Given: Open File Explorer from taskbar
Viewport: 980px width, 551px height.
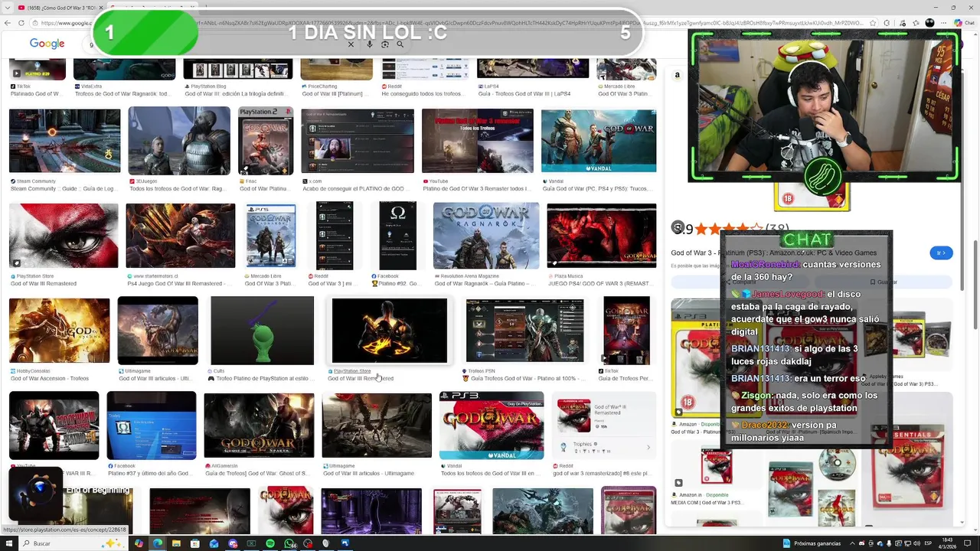Looking at the screenshot, I should tap(176, 543).
